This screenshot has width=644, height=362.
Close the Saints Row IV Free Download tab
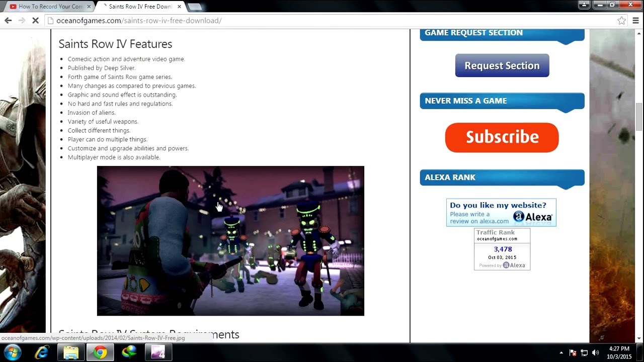pos(179,7)
